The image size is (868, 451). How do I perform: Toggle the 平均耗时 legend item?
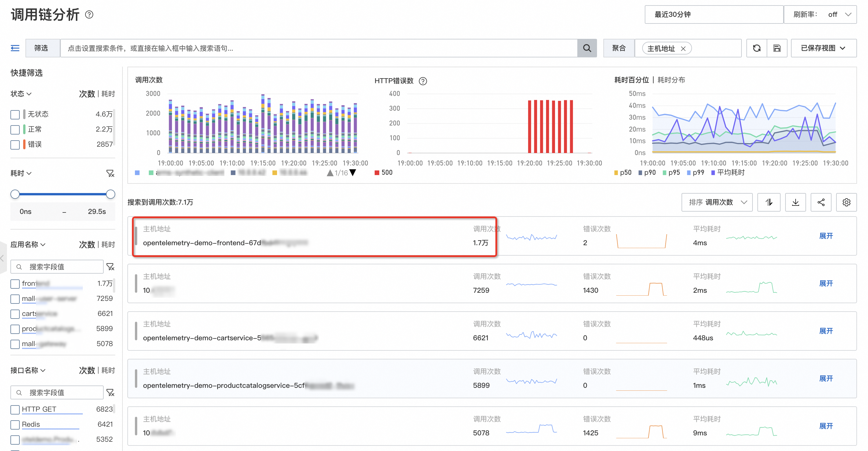(728, 173)
